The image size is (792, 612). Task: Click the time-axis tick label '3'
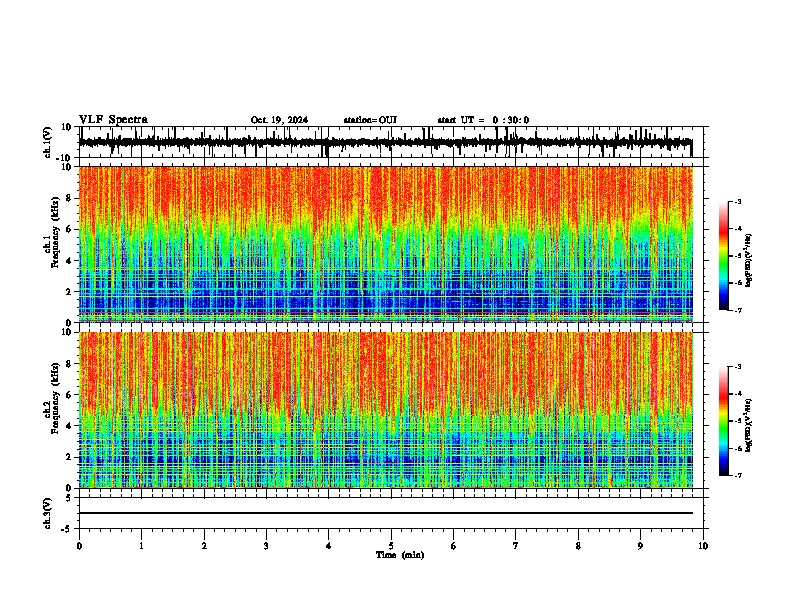tap(266, 546)
